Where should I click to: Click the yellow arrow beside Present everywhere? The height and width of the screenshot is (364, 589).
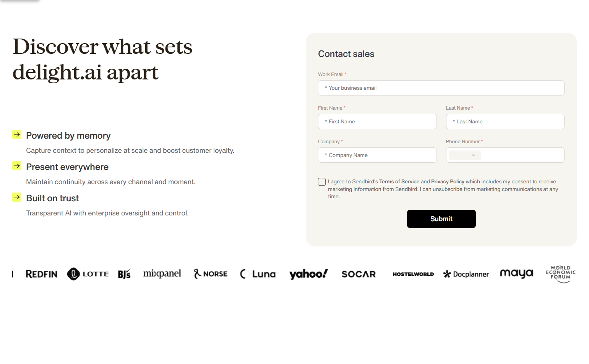pos(17,166)
